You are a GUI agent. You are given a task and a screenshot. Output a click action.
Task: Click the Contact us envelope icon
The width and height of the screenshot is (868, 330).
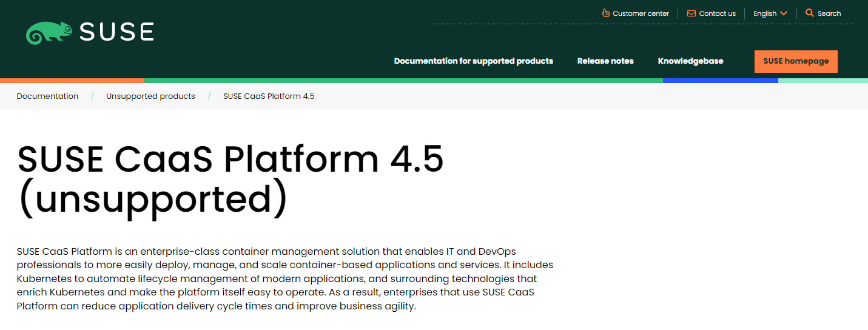coord(691,13)
